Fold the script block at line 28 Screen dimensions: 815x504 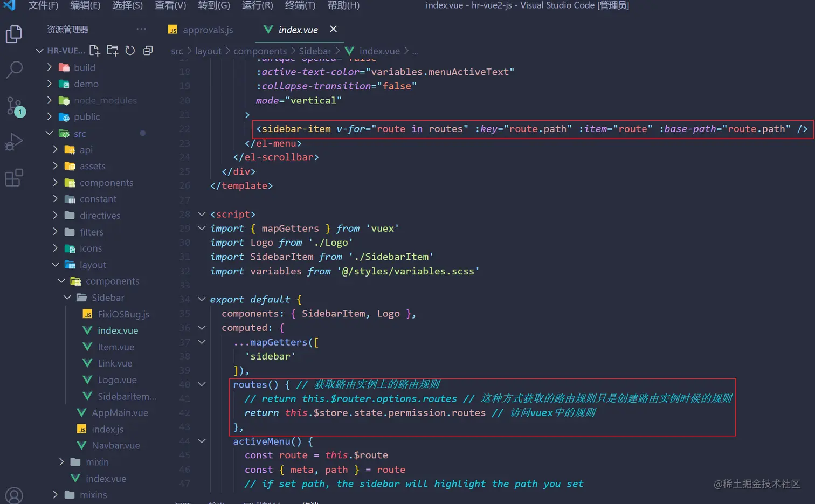(x=202, y=214)
